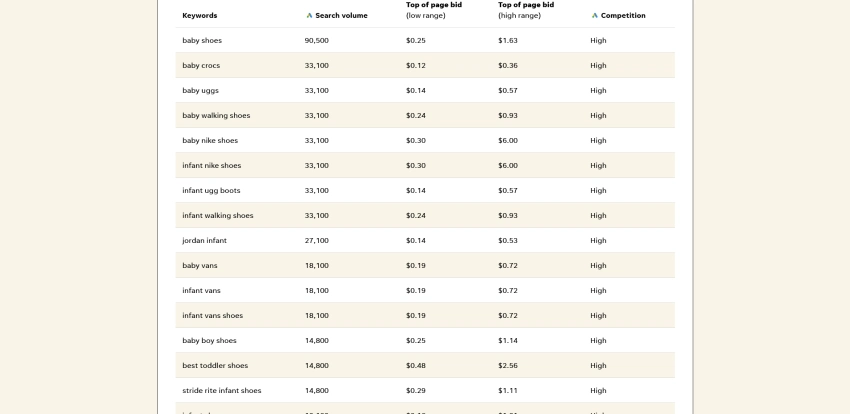Click the icon beside Competition header
The width and height of the screenshot is (850, 414).
595,16
